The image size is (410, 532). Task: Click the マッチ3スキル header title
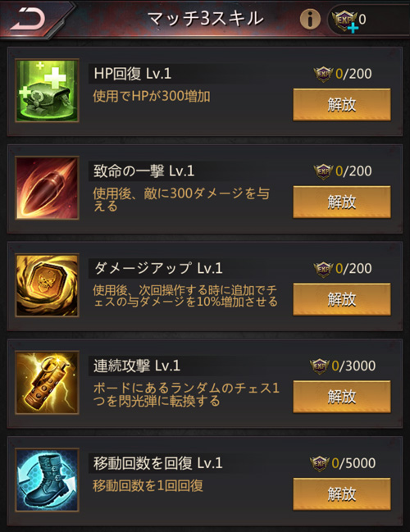(x=206, y=19)
